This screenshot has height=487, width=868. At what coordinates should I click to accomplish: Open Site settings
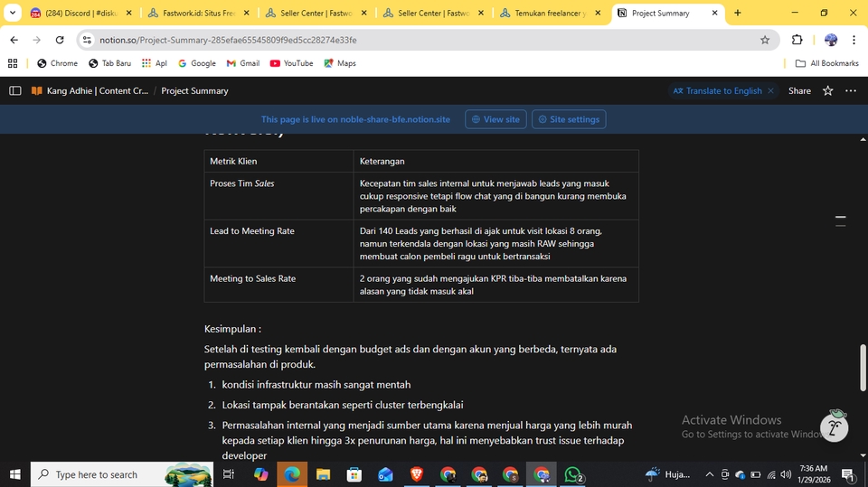pyautogui.click(x=569, y=119)
